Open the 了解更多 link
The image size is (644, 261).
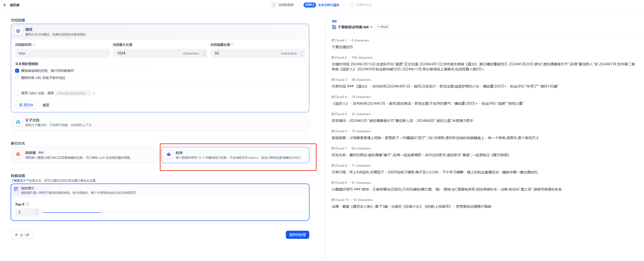pos(17,181)
